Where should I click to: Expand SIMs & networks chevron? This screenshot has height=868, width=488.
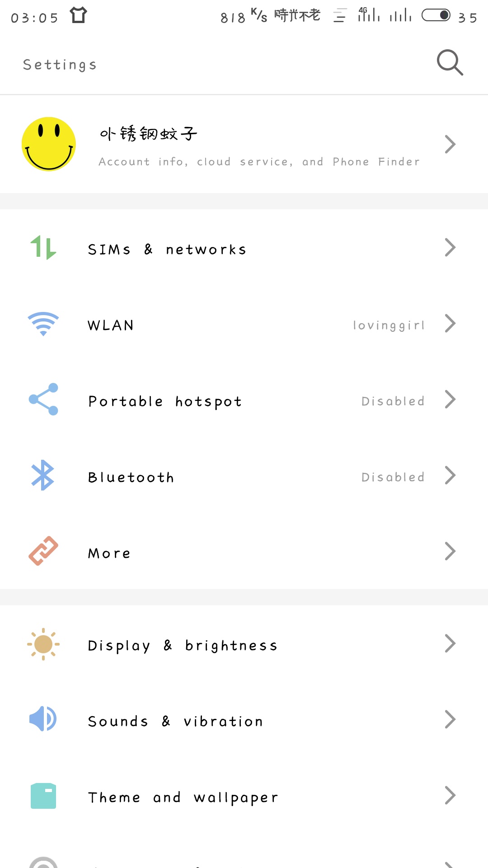(x=450, y=248)
